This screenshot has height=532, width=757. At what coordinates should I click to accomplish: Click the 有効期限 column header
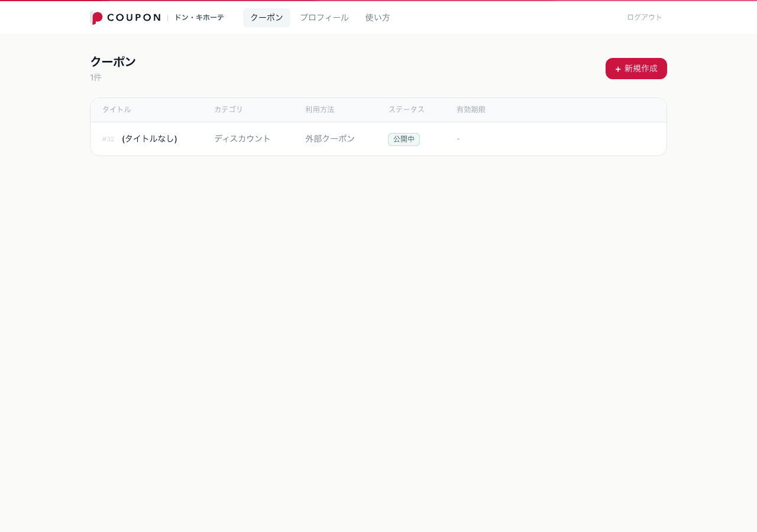pos(471,109)
